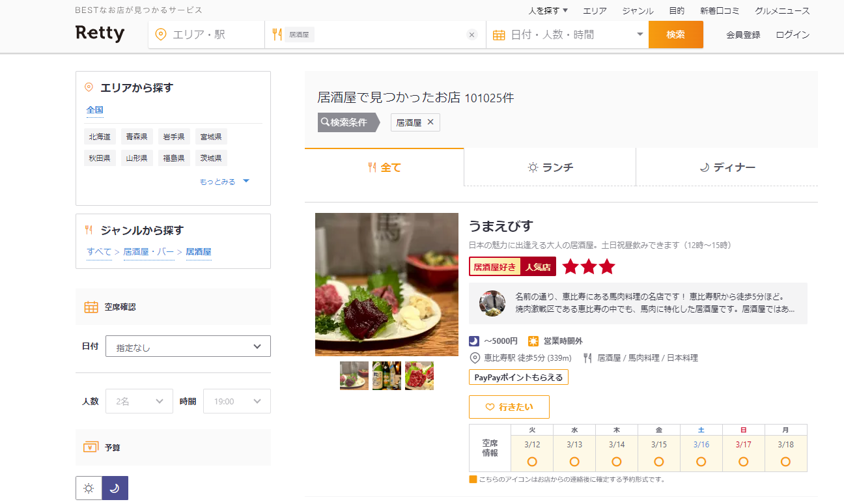
Task: Open 新着口コミ in top navigation
Action: 720,10
